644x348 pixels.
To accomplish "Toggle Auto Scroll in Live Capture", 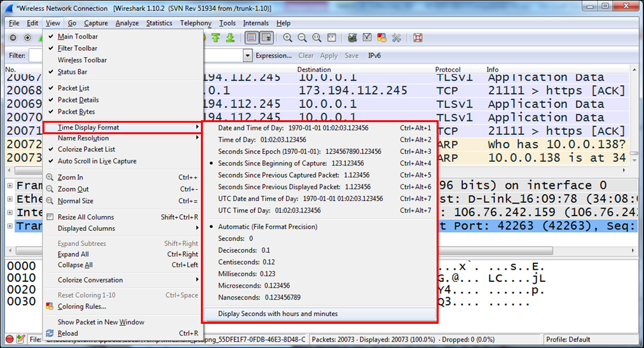I will point(123,161).
